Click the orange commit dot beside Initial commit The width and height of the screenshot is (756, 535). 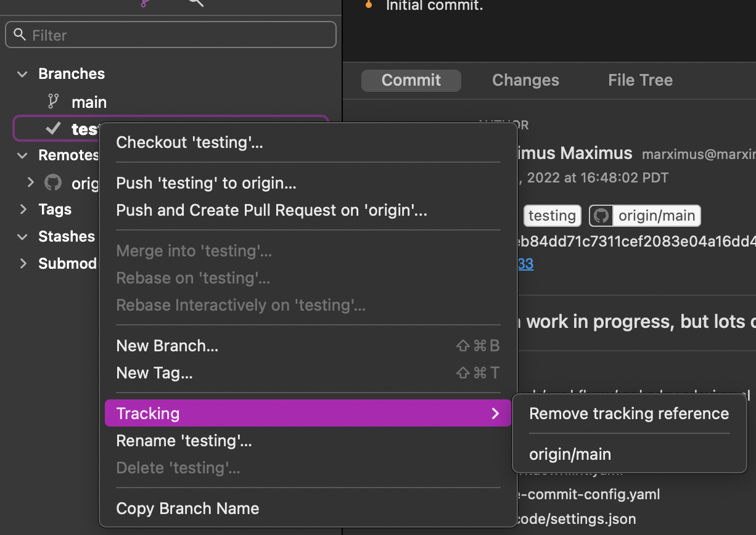point(369,5)
